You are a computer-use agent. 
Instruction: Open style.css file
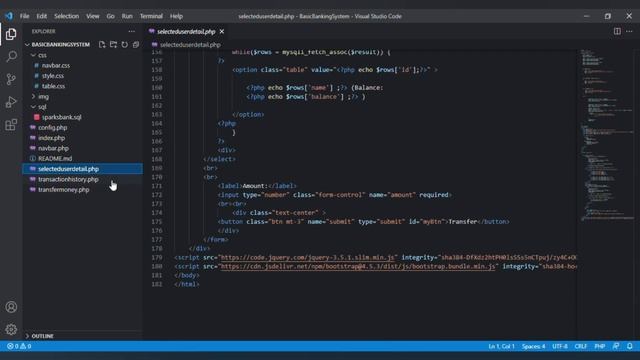point(53,76)
